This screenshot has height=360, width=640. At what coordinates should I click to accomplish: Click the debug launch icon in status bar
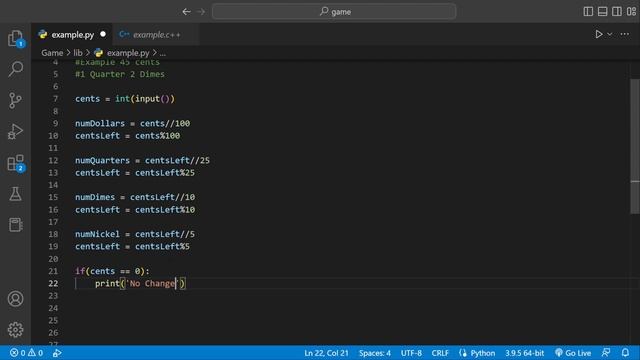(57, 353)
